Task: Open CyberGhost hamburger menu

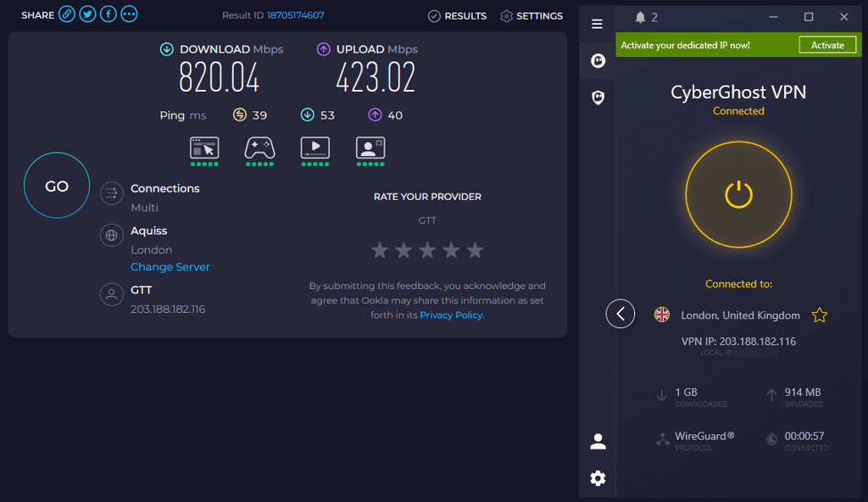Action: pos(597,24)
